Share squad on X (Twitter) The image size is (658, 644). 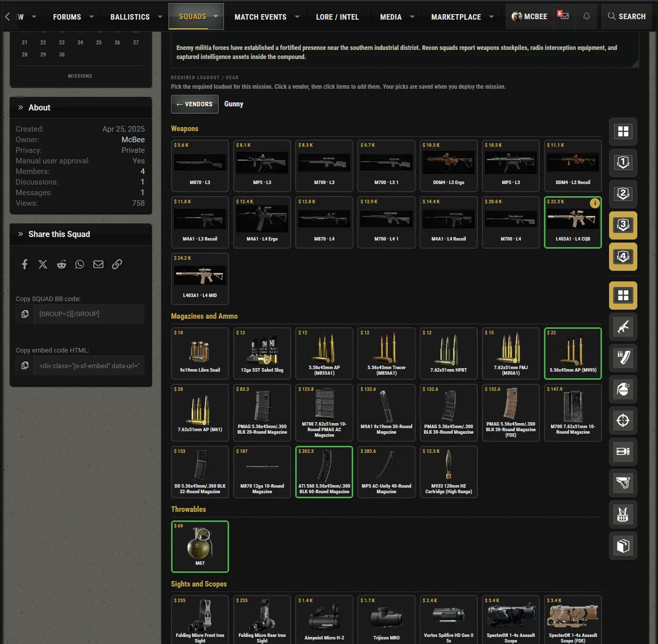[43, 264]
